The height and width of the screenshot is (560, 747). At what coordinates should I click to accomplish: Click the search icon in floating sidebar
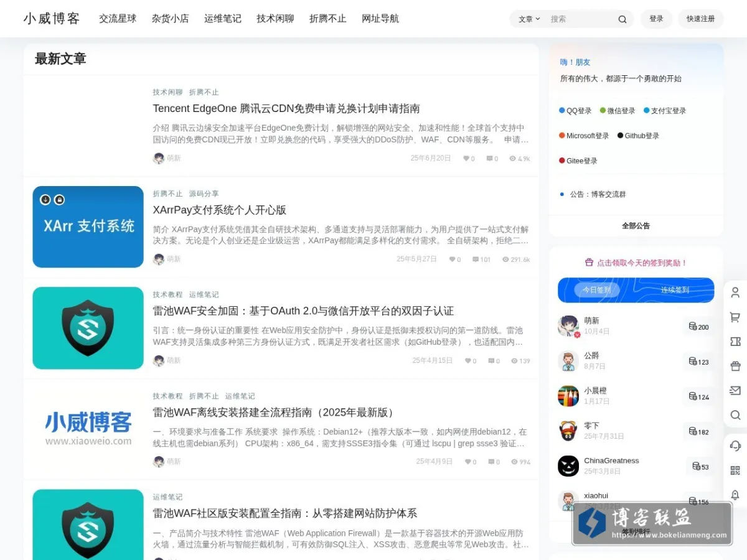(x=735, y=415)
